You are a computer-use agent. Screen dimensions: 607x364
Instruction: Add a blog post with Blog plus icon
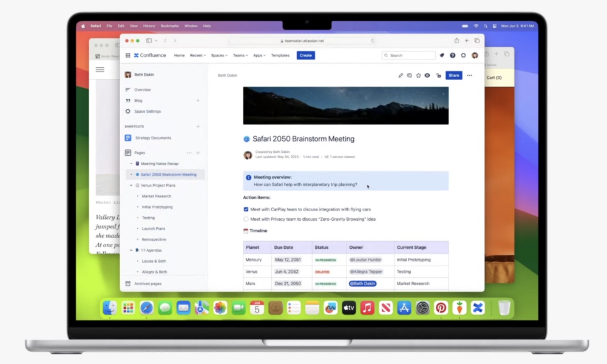(x=198, y=101)
